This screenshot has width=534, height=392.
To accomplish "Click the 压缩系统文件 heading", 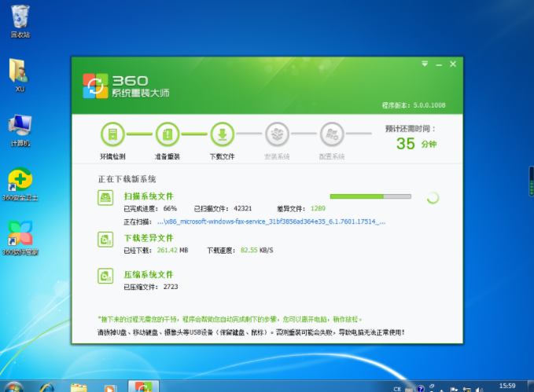I will (x=149, y=275).
